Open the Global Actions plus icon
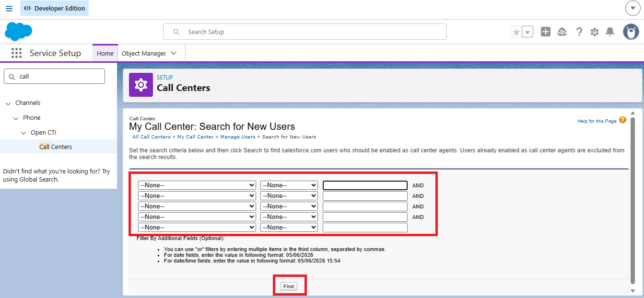This screenshot has width=644, height=298. 546,32
